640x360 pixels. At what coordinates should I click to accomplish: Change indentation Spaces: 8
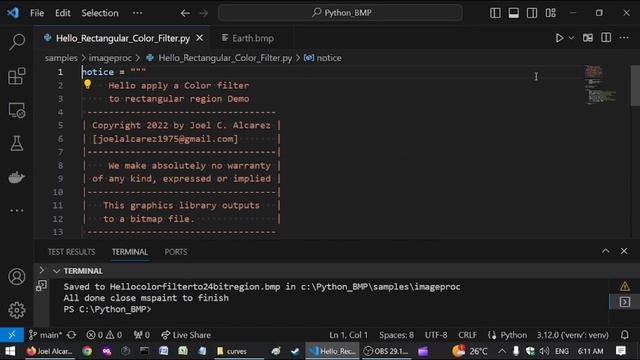coord(396,335)
